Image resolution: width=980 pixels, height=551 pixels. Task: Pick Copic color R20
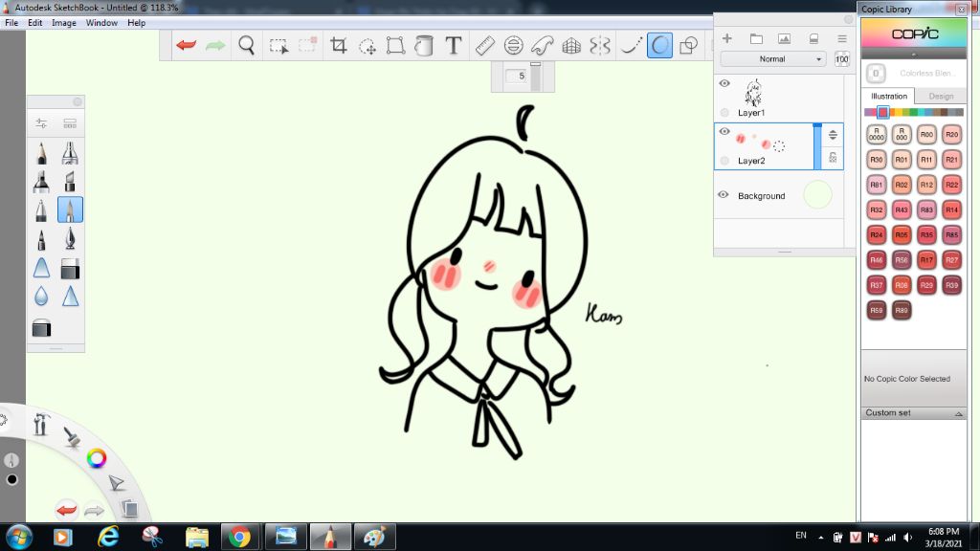coord(951,134)
